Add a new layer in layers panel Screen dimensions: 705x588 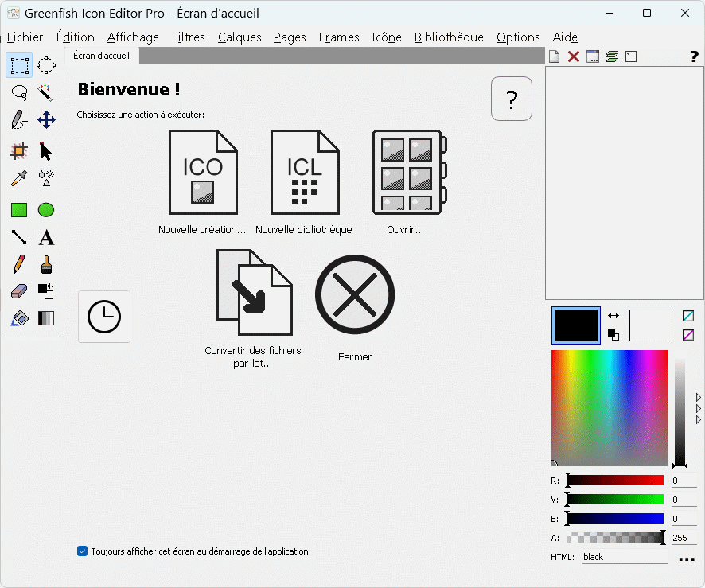click(x=555, y=56)
